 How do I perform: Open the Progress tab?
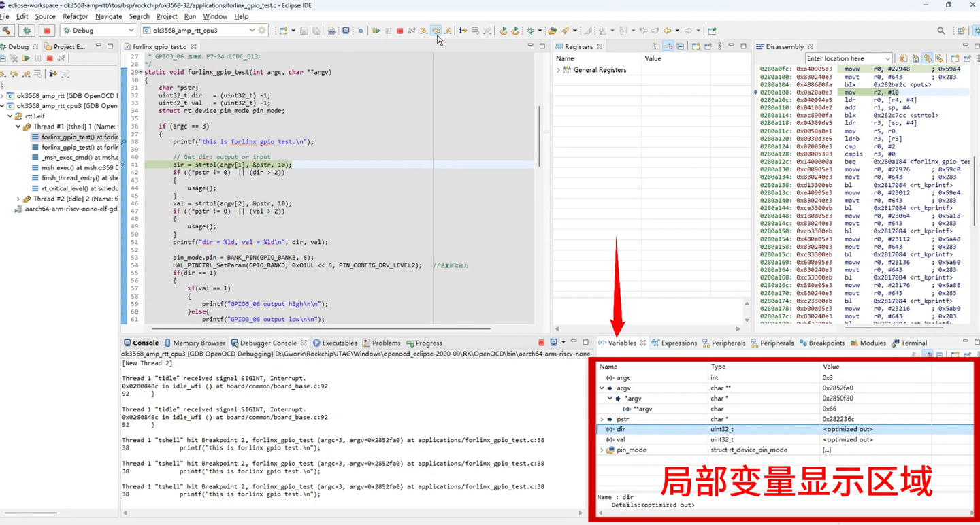point(424,343)
